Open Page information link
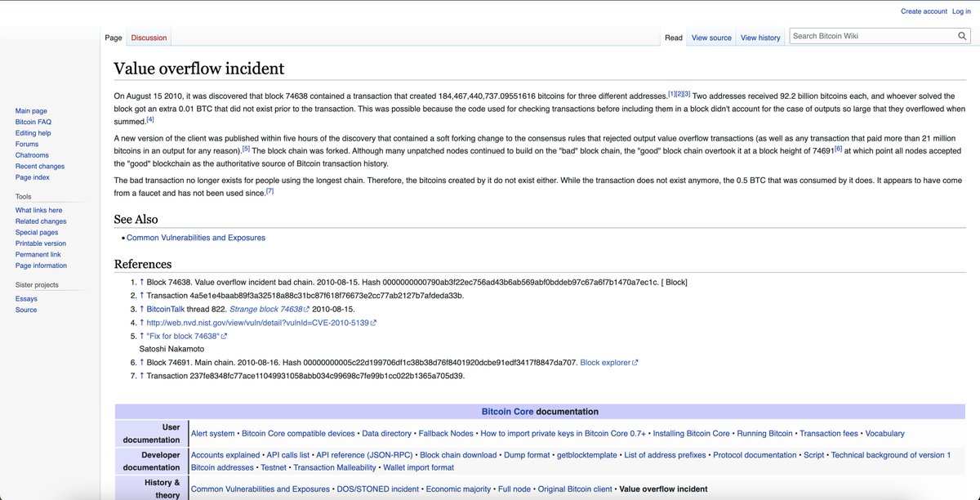The height and width of the screenshot is (500, 980). click(41, 266)
